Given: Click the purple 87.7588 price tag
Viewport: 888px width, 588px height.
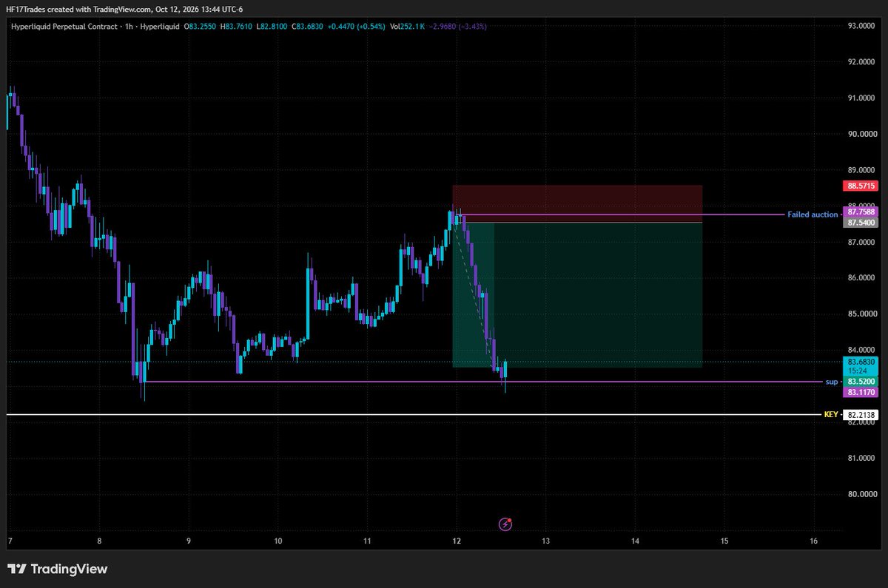Looking at the screenshot, I should point(860,212).
